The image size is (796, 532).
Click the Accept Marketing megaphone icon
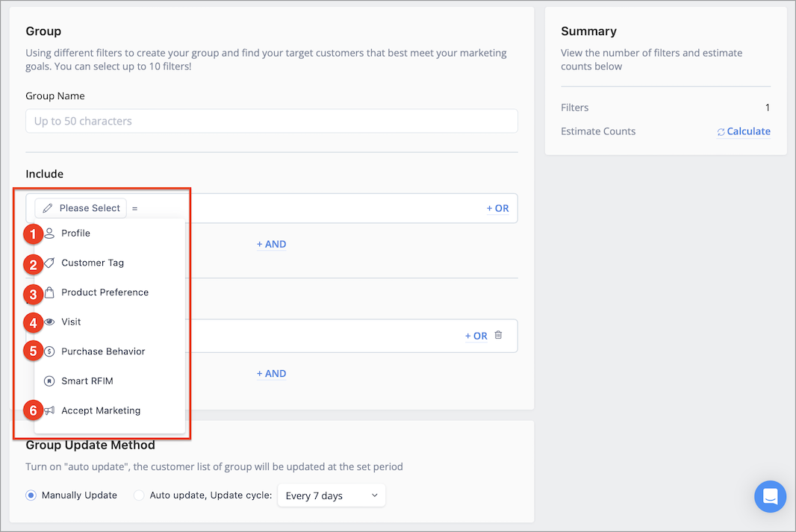click(x=49, y=410)
